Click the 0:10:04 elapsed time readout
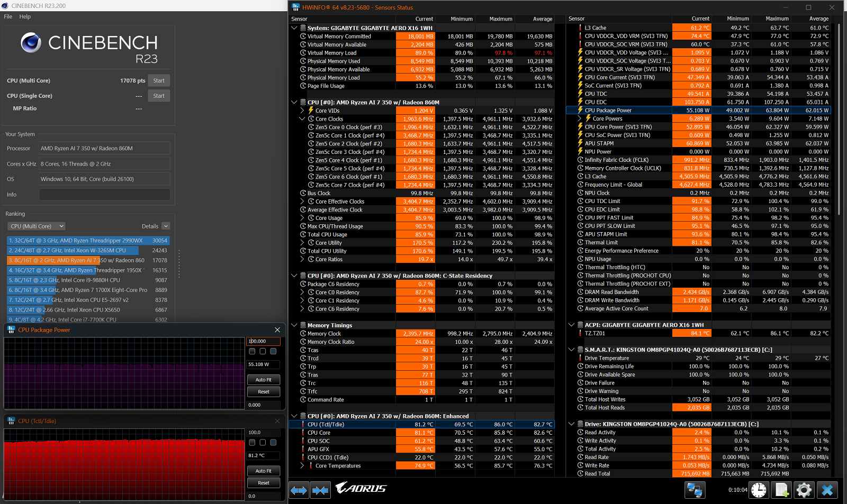Viewport: 847px width, 504px height. tap(737, 490)
